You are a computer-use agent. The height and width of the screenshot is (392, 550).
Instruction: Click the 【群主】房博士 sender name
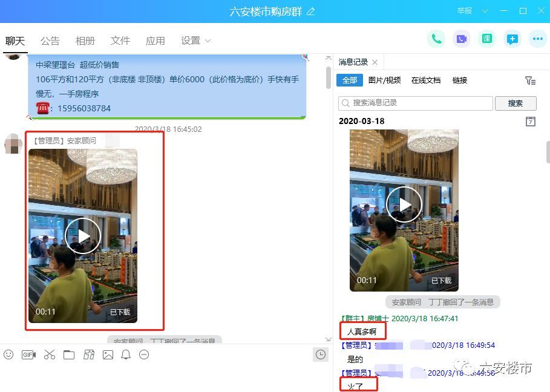pos(364,318)
